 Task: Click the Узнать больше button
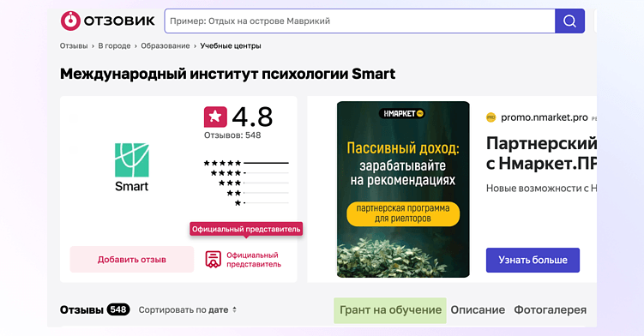tap(533, 260)
